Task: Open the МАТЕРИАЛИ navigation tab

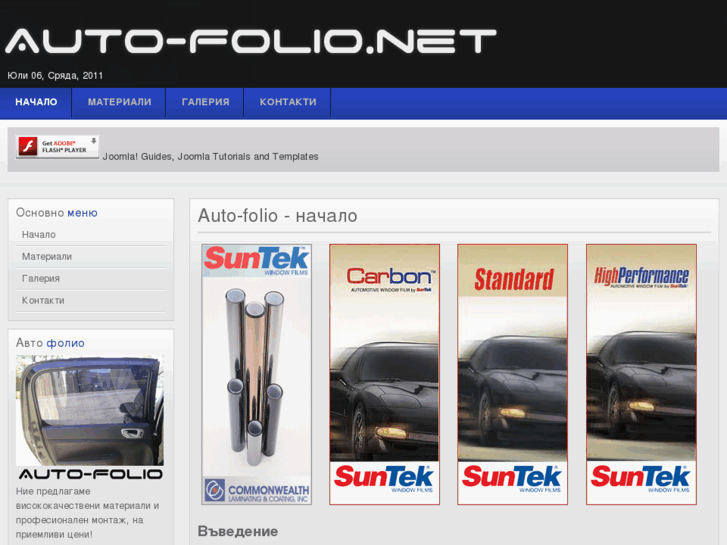Action: (119, 102)
